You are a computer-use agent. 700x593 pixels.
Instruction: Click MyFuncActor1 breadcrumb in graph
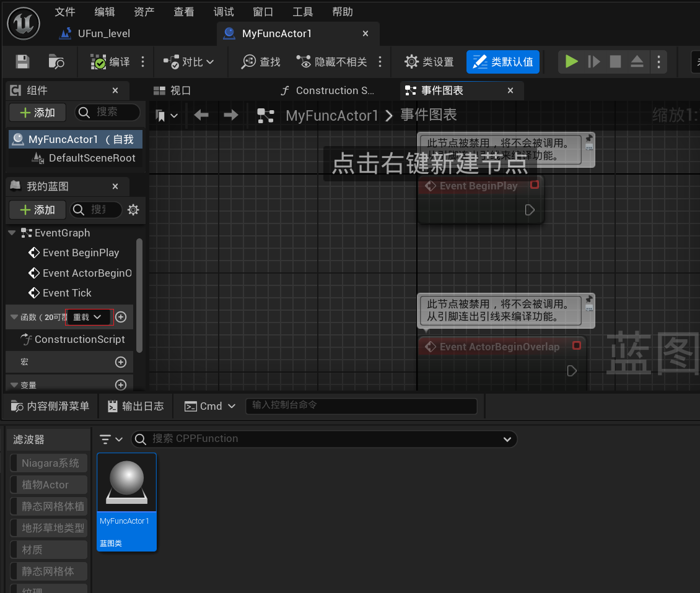[x=331, y=116]
